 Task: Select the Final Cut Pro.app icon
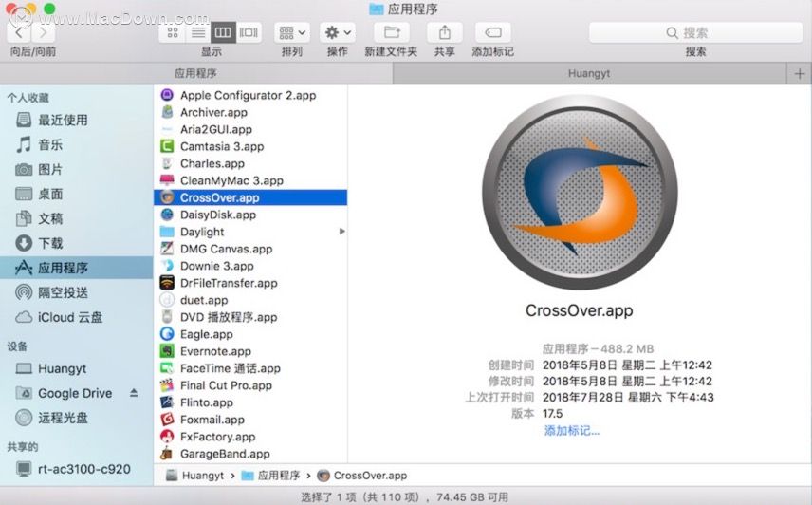pos(167,385)
